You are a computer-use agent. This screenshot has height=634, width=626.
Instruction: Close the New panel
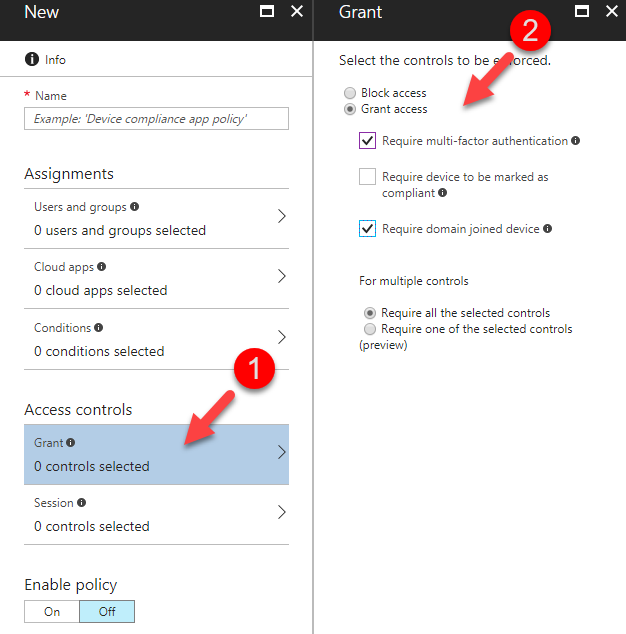coord(297,11)
